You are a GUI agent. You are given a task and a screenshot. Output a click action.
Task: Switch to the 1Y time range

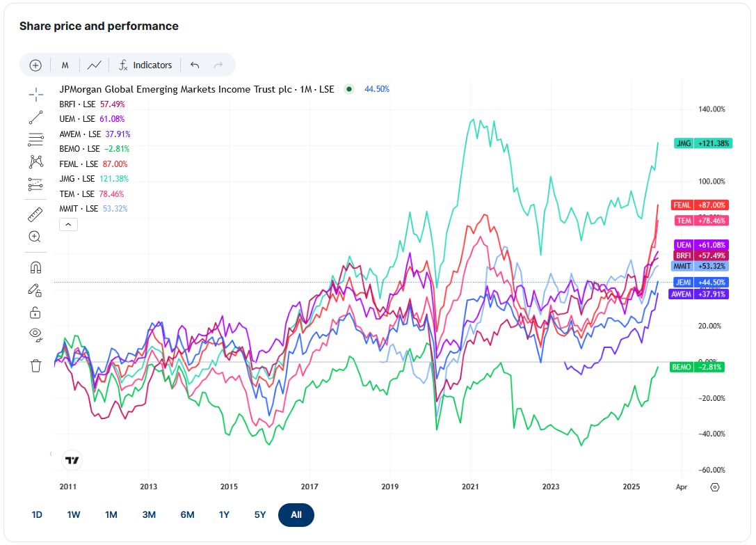tap(224, 514)
